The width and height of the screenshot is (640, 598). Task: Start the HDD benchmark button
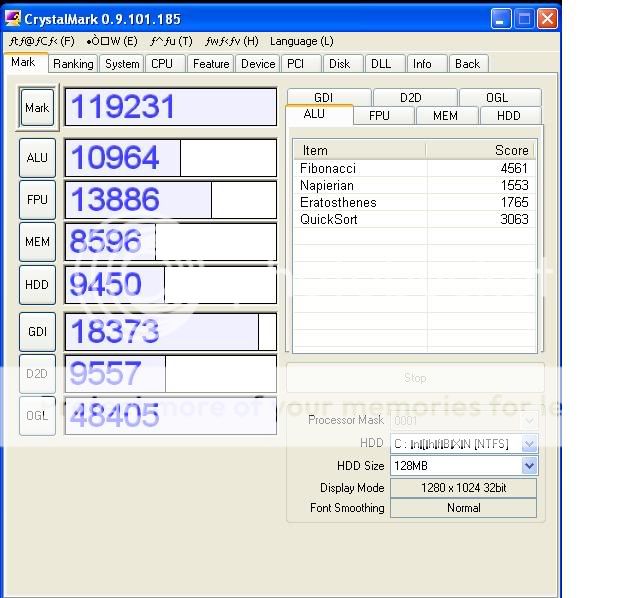click(37, 284)
